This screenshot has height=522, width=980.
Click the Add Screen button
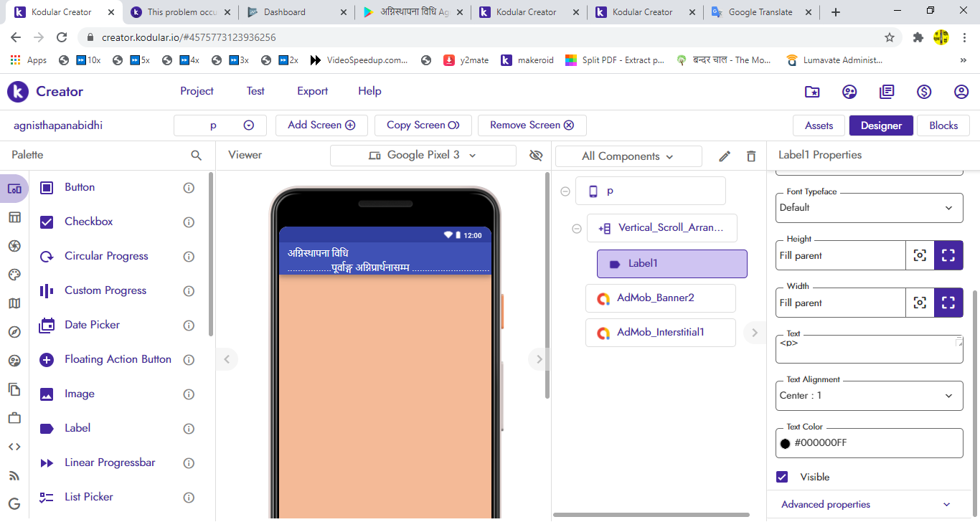[x=321, y=125]
